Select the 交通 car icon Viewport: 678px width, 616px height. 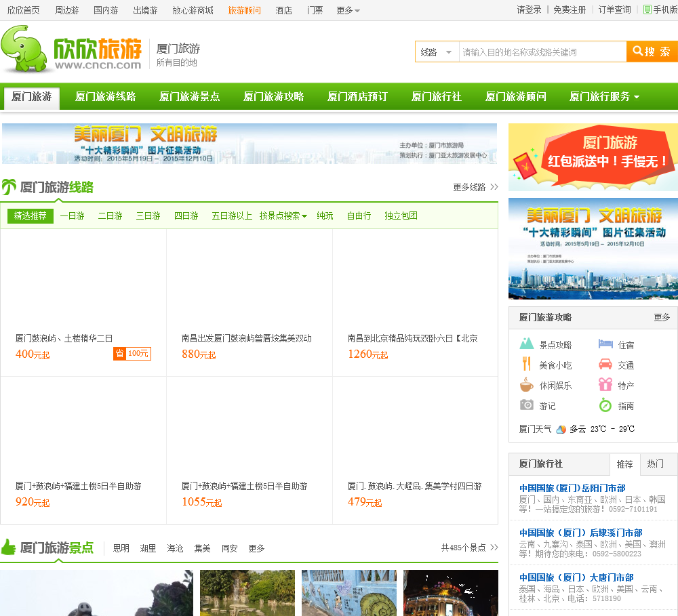pyautogui.click(x=605, y=364)
